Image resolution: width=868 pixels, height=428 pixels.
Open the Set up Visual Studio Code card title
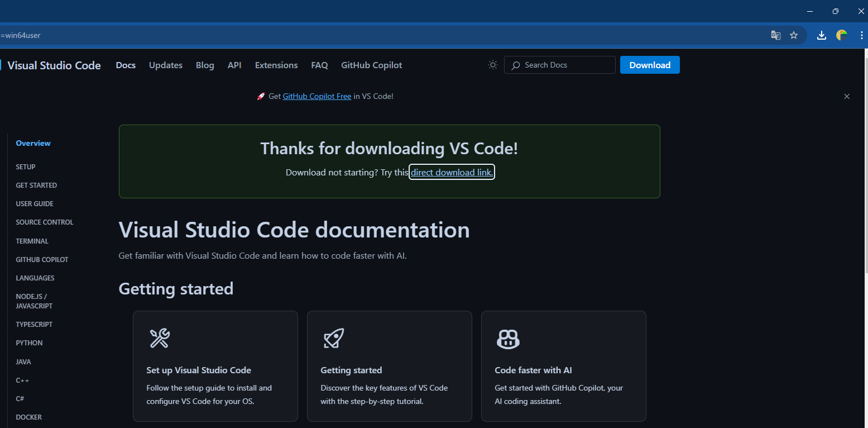coord(199,370)
